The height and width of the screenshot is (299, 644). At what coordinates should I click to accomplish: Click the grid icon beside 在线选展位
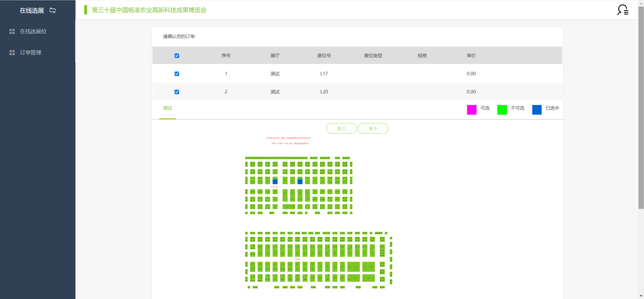tap(12, 31)
